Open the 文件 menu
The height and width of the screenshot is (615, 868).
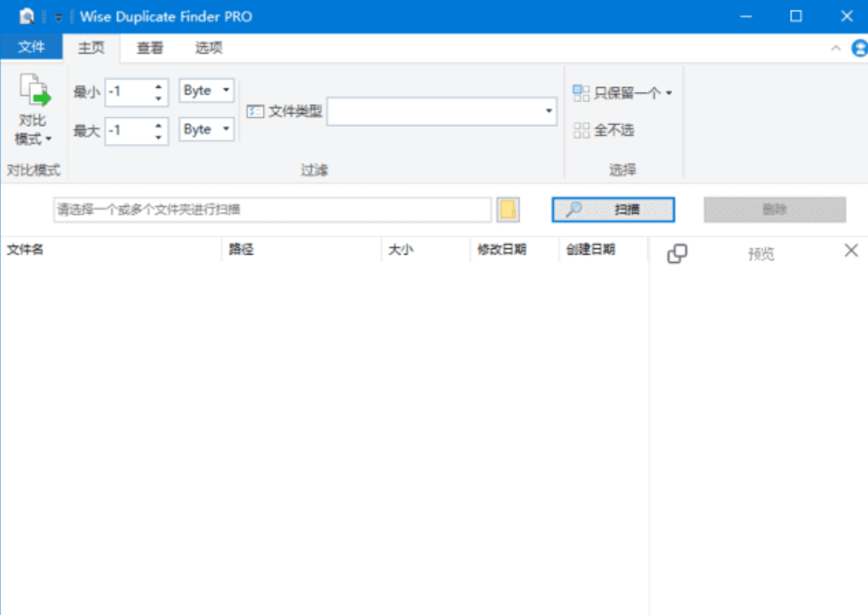[32, 48]
